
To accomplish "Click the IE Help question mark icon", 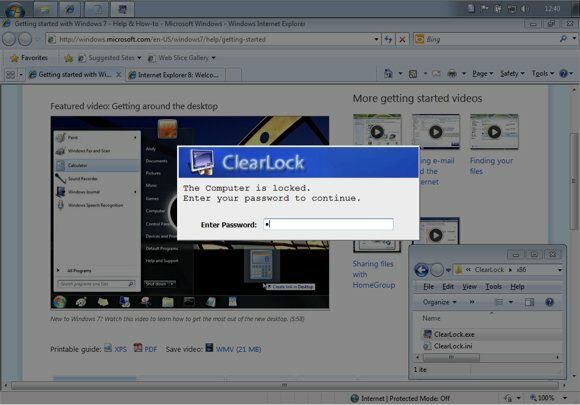I will (563, 74).
